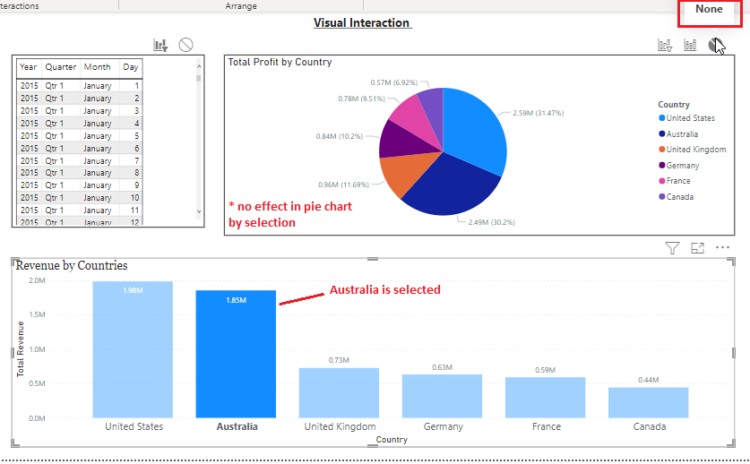Click the table's scroll down arrow
This screenshot has height=464, width=750.
[199, 212]
